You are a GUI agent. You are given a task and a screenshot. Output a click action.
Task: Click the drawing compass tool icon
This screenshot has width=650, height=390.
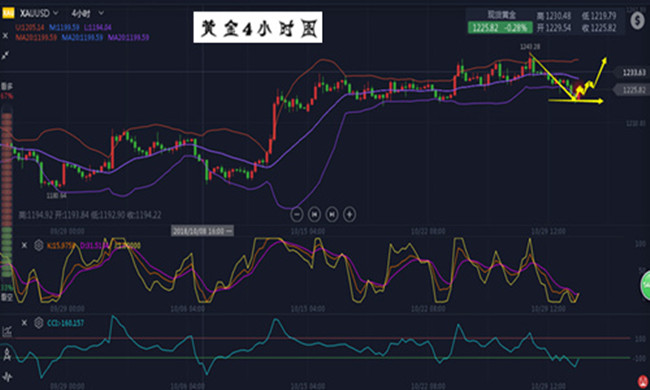point(7,354)
